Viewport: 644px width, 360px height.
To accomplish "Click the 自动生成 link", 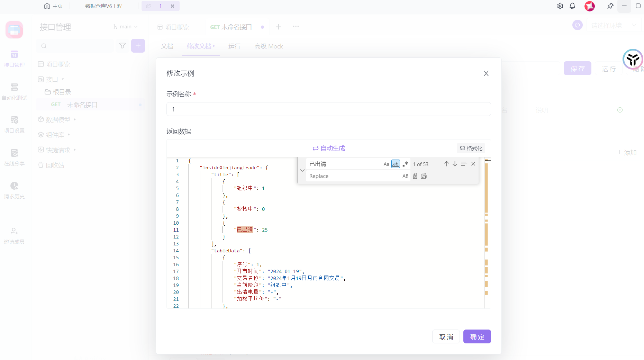I will (x=329, y=148).
